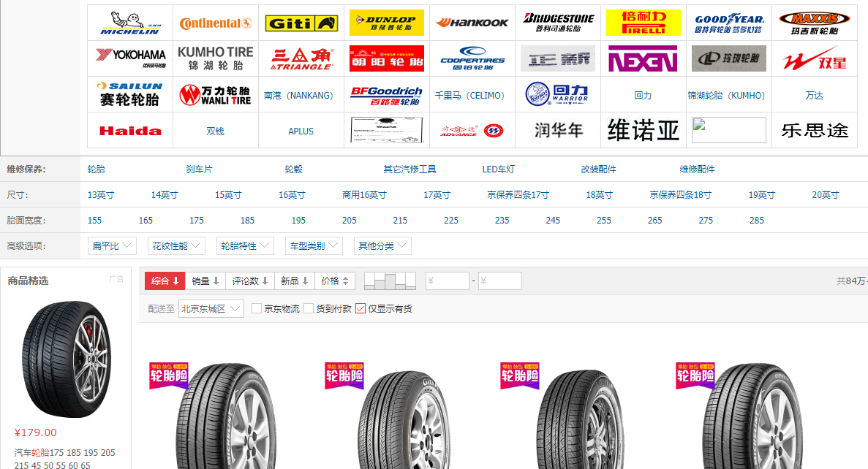Pick the Giti tire brand logo
The height and width of the screenshot is (469, 868).
click(x=301, y=23)
